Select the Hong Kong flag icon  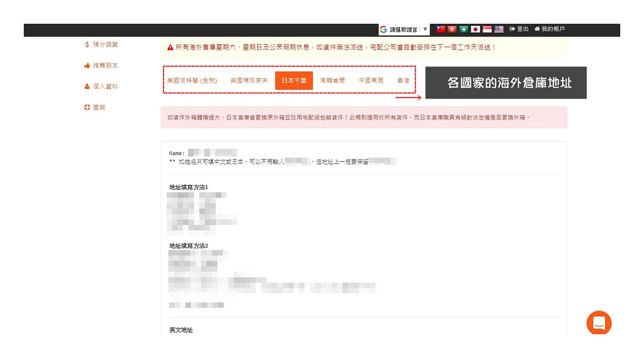[x=452, y=30]
